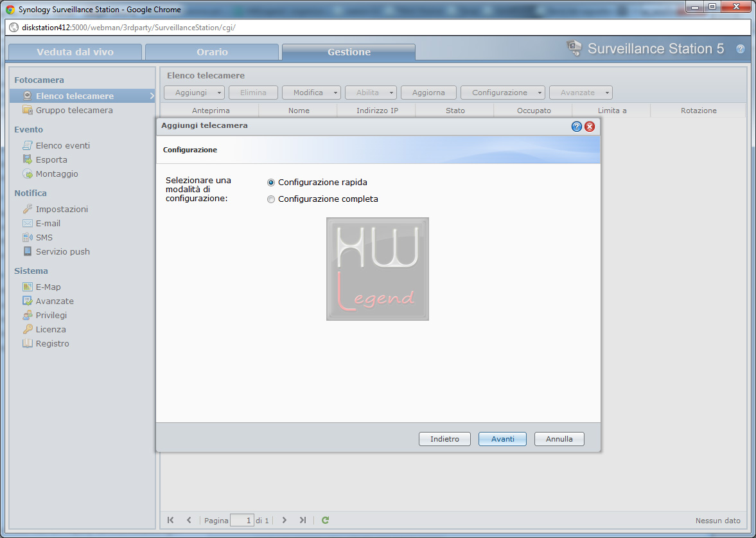Click the Sistema section heading

coord(31,271)
